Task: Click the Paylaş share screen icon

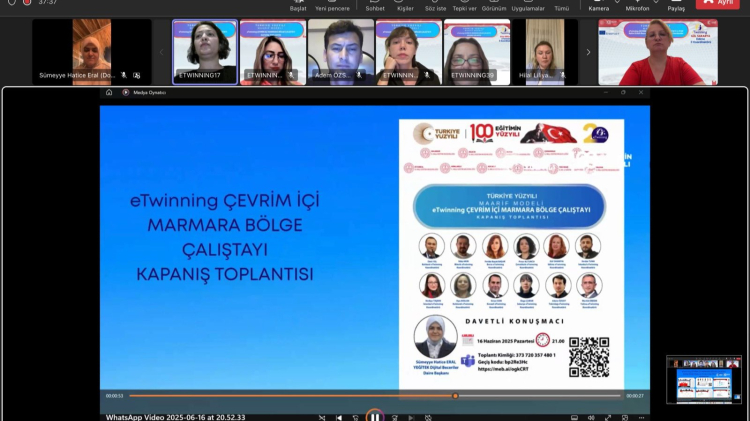Action: tap(676, 6)
